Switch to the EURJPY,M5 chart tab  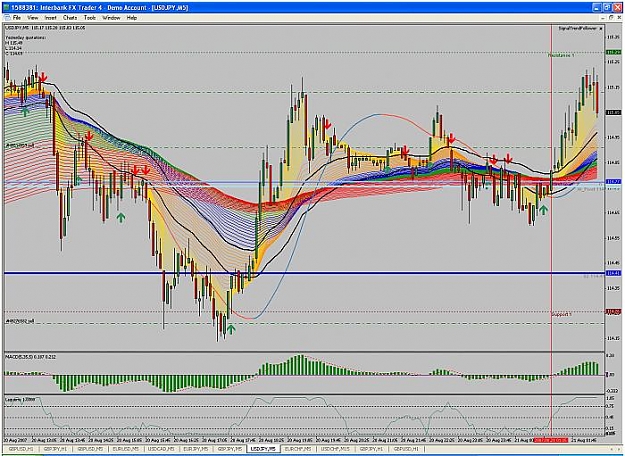[195, 449]
